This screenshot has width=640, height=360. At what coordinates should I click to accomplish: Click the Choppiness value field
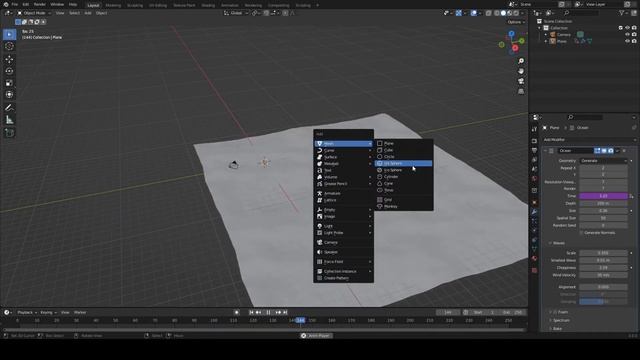(603, 268)
